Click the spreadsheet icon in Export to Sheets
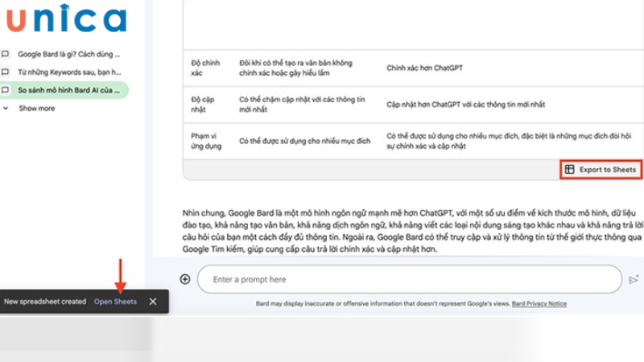Viewport: 644px width, 362px height. (x=570, y=170)
